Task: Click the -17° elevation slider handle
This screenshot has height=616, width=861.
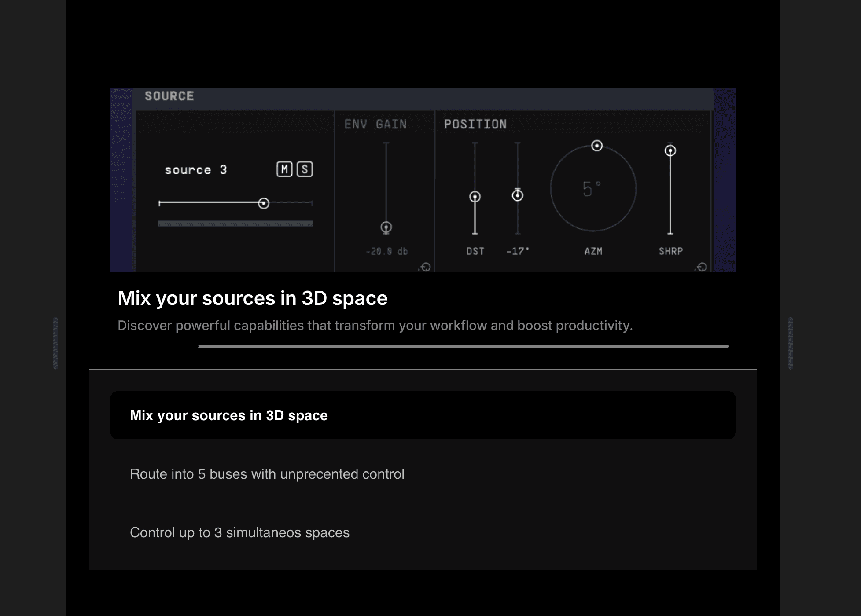Action: (518, 195)
